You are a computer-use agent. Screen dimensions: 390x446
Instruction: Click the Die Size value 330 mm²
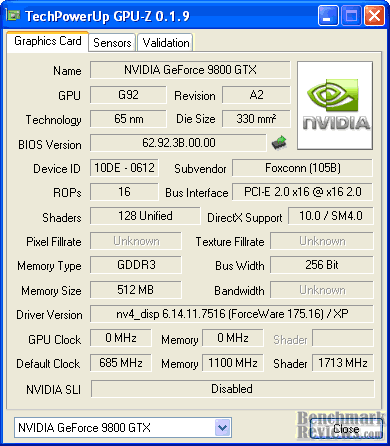click(x=256, y=119)
